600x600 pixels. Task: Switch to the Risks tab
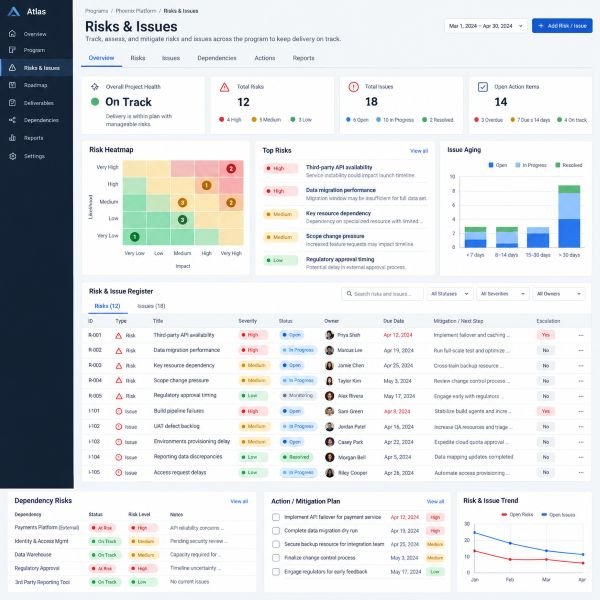(x=138, y=58)
